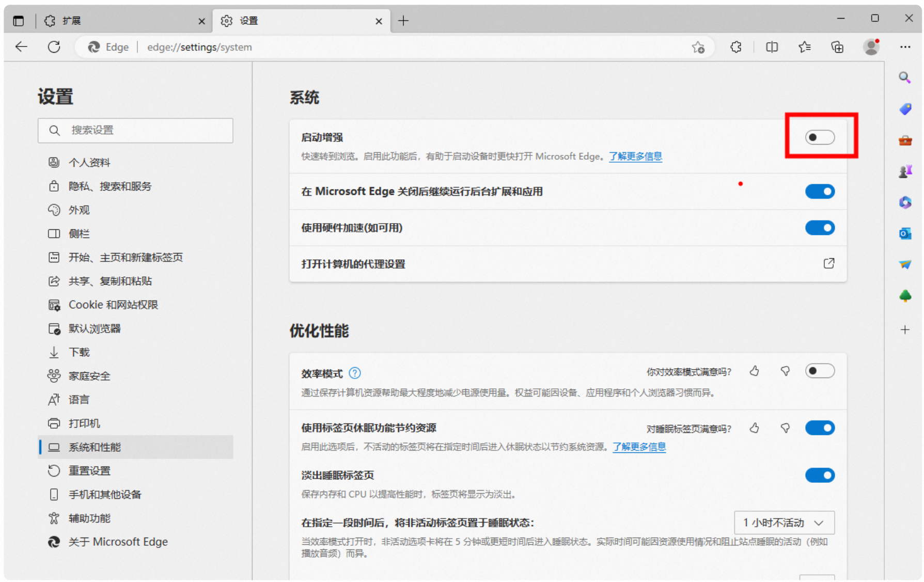Open 辅助功能 settings section
924x582 pixels.
[x=136, y=518]
